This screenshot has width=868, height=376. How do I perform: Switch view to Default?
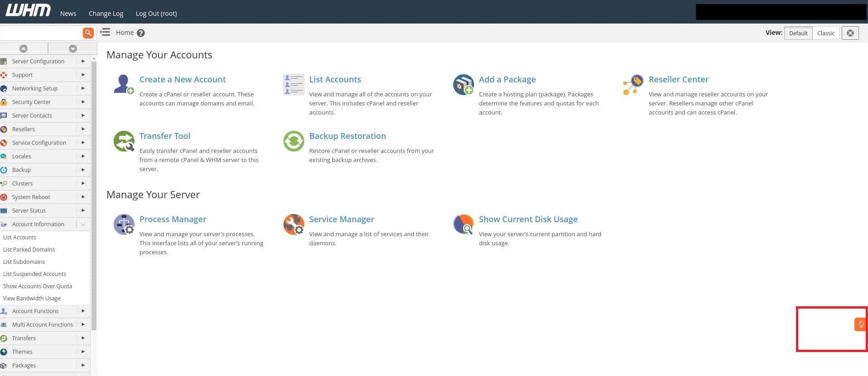point(798,33)
